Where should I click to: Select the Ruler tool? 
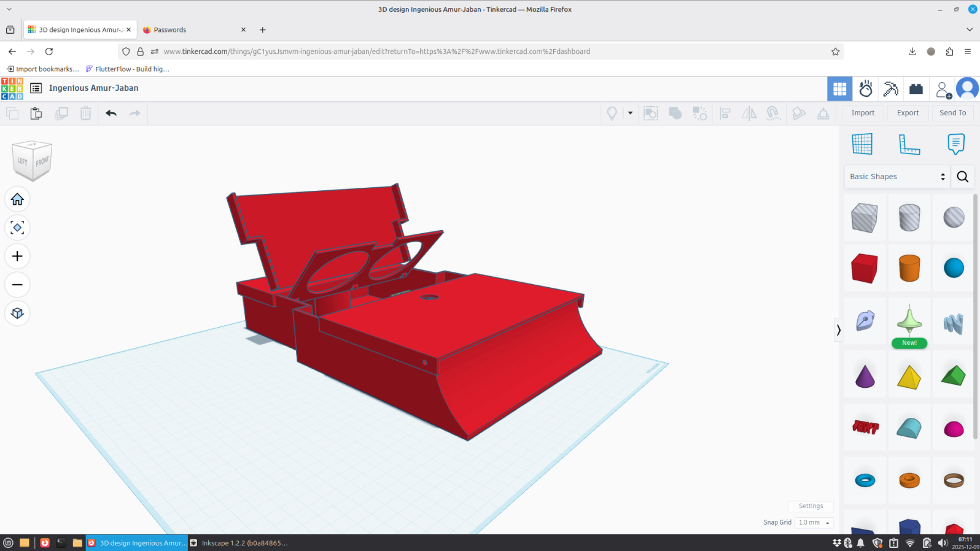click(909, 144)
